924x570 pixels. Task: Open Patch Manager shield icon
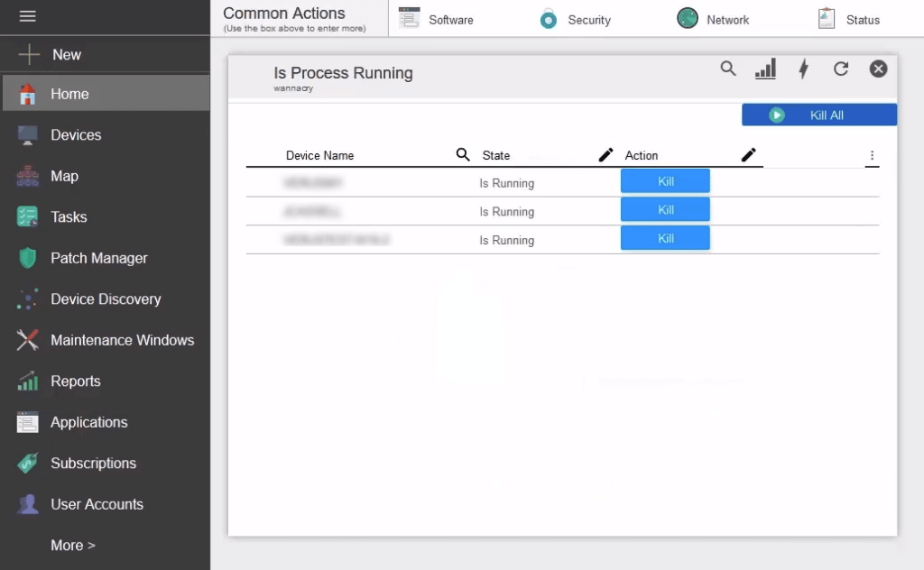tap(27, 258)
